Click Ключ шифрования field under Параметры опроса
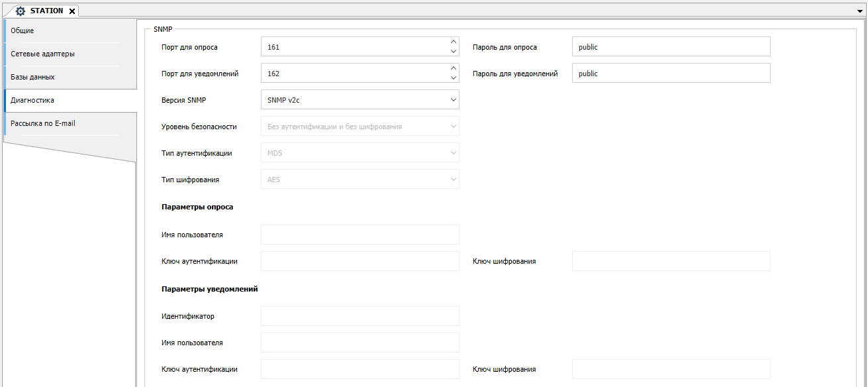 pyautogui.click(x=671, y=261)
